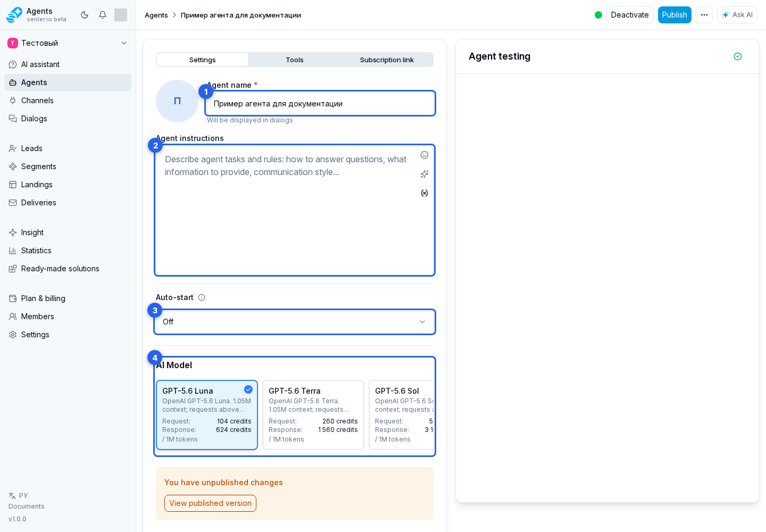Viewport: 766px width, 532px height.
Task: Open Members in sidebar
Action: click(x=68, y=317)
